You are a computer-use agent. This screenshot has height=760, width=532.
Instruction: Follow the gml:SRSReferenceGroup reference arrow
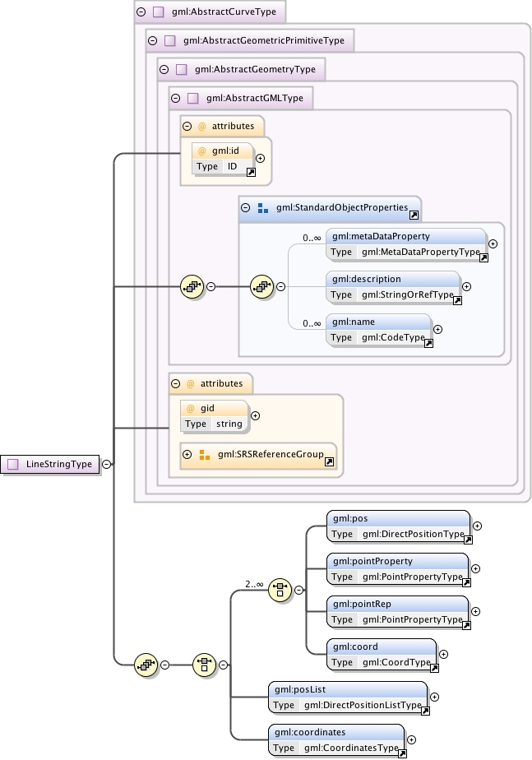(x=329, y=461)
